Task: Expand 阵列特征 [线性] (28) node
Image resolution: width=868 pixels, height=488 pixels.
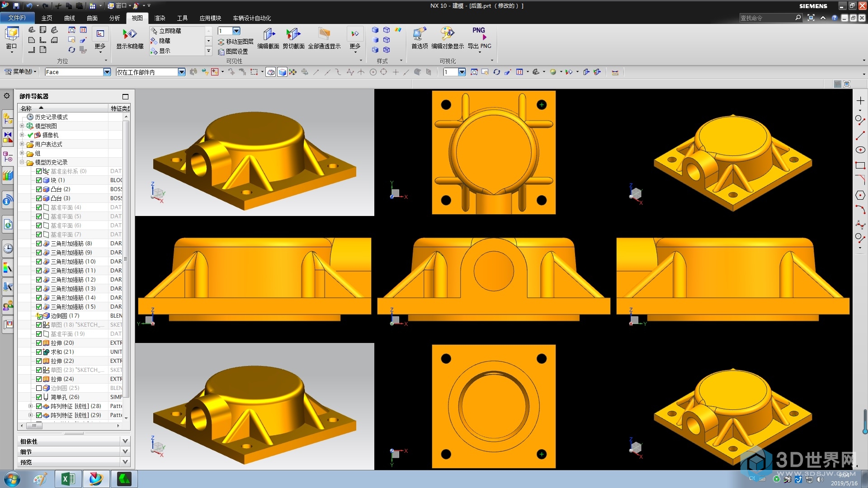Action: click(30, 406)
